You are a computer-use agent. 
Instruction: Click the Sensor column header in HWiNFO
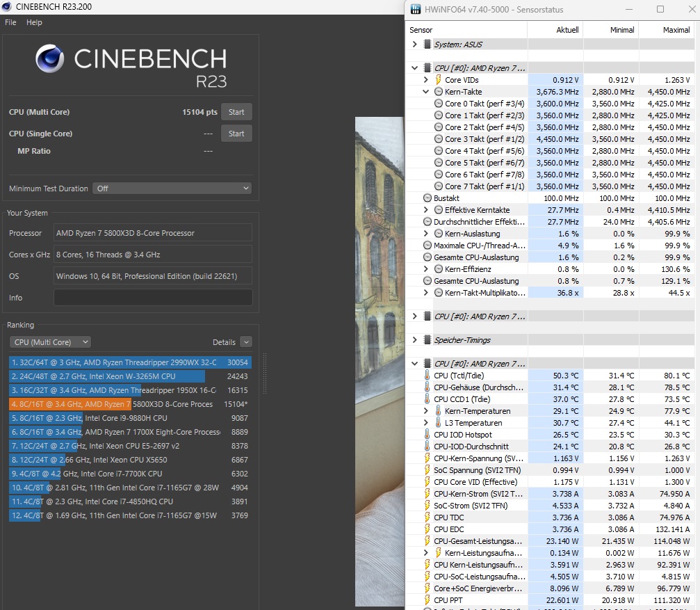click(466, 30)
